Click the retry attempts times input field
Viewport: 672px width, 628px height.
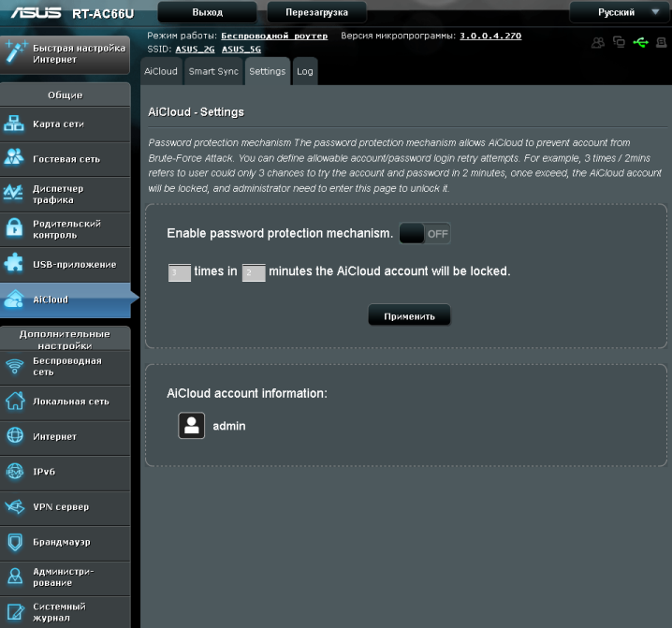180,272
